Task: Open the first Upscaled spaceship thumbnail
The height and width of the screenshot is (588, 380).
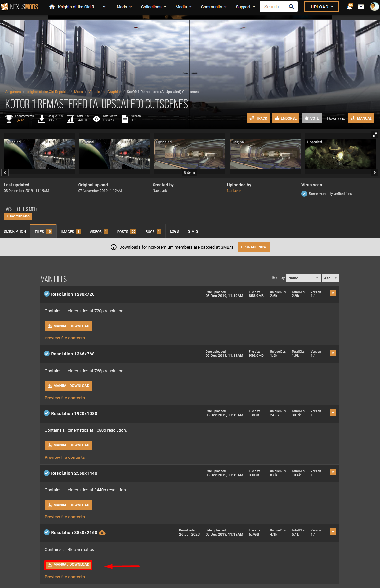Action: coord(39,154)
